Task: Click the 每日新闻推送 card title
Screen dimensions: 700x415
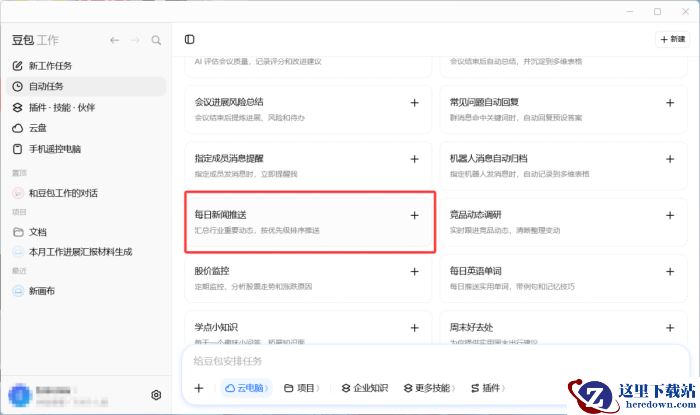Action: (221, 215)
